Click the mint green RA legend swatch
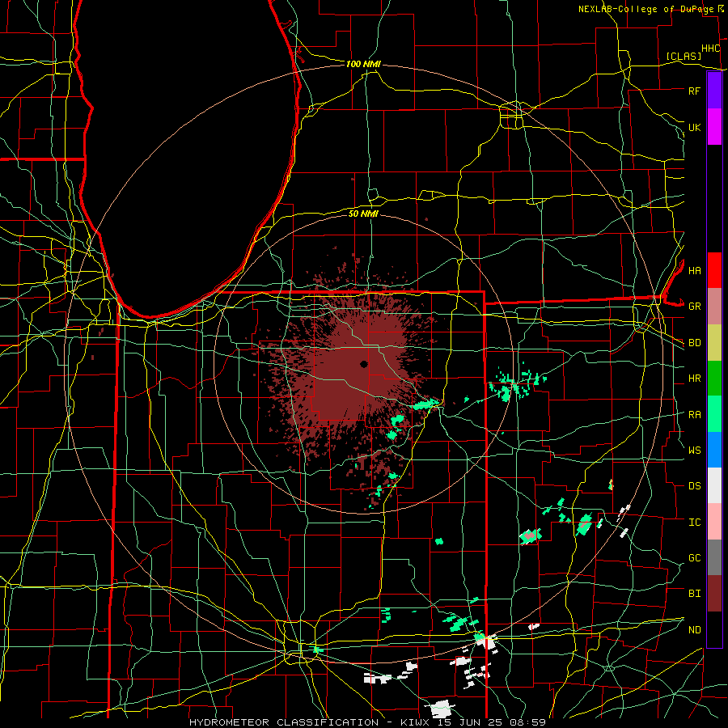The width and height of the screenshot is (728, 728). (x=714, y=414)
